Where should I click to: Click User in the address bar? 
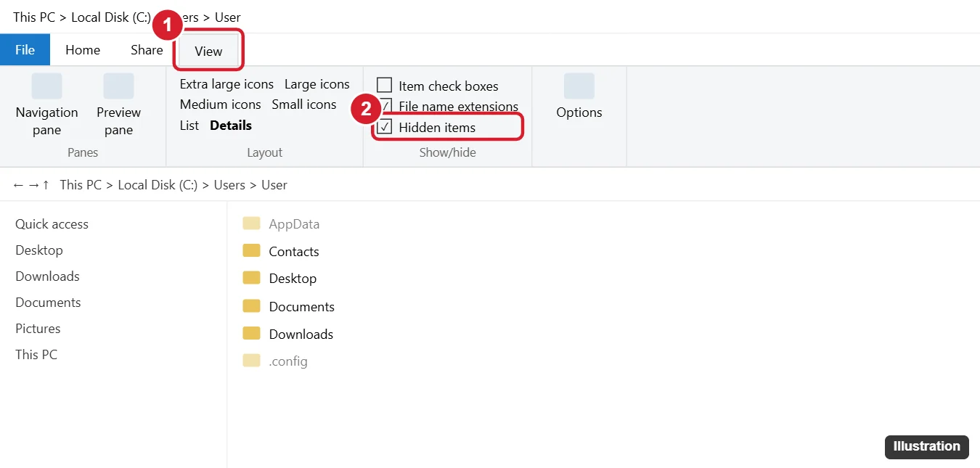click(x=274, y=185)
